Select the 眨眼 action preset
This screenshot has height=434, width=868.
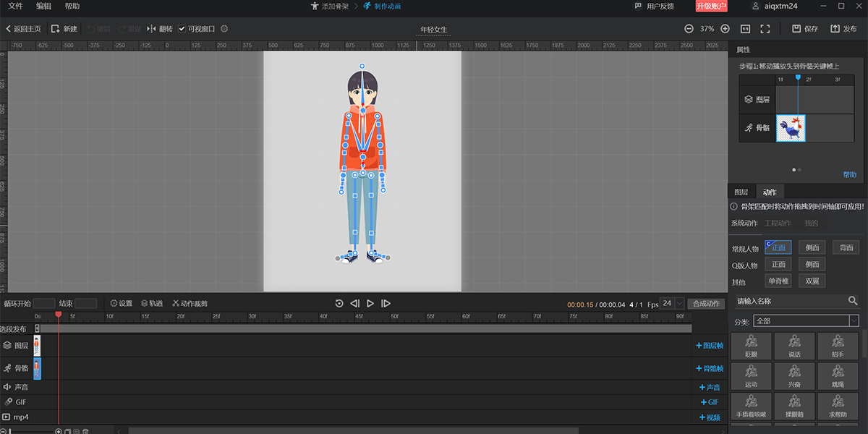click(751, 346)
